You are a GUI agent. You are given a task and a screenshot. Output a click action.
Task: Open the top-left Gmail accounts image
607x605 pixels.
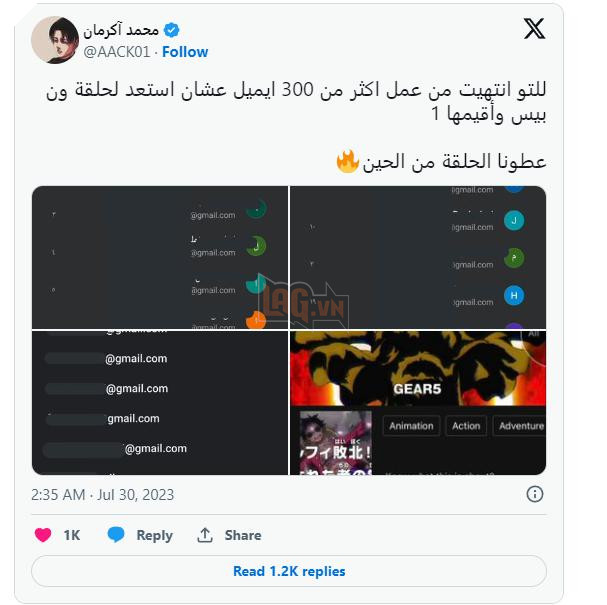160,257
